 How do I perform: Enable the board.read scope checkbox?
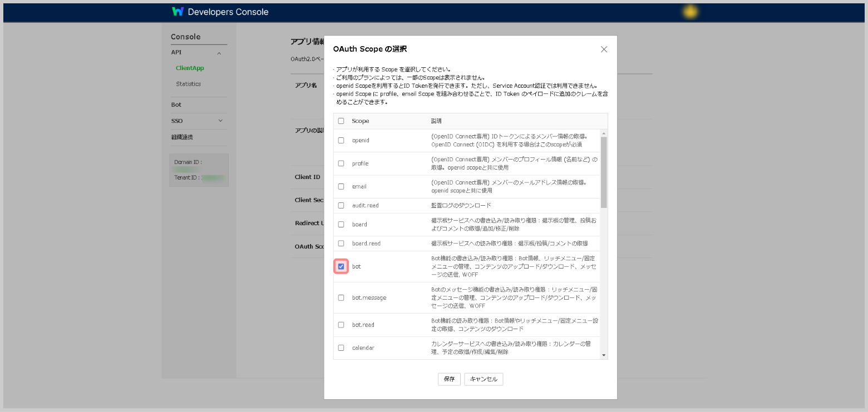(x=341, y=244)
